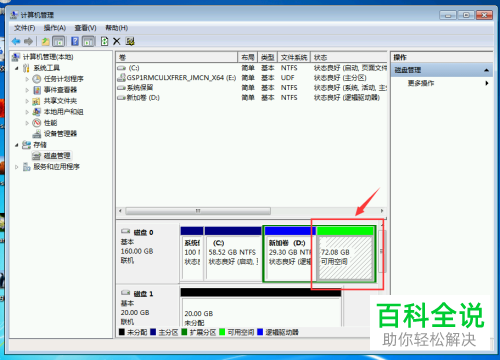Viewport: 500px width, 360px height.
Task: Click the Computer Management window title icon
Action: point(14,15)
